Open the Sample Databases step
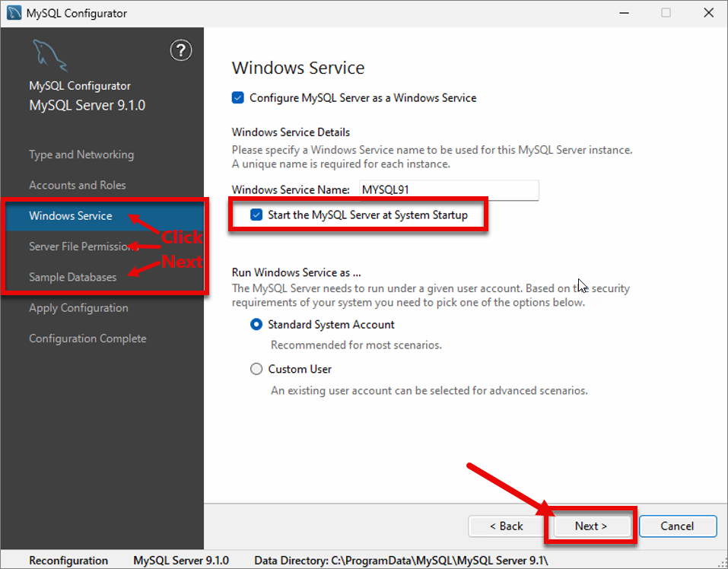 (72, 277)
